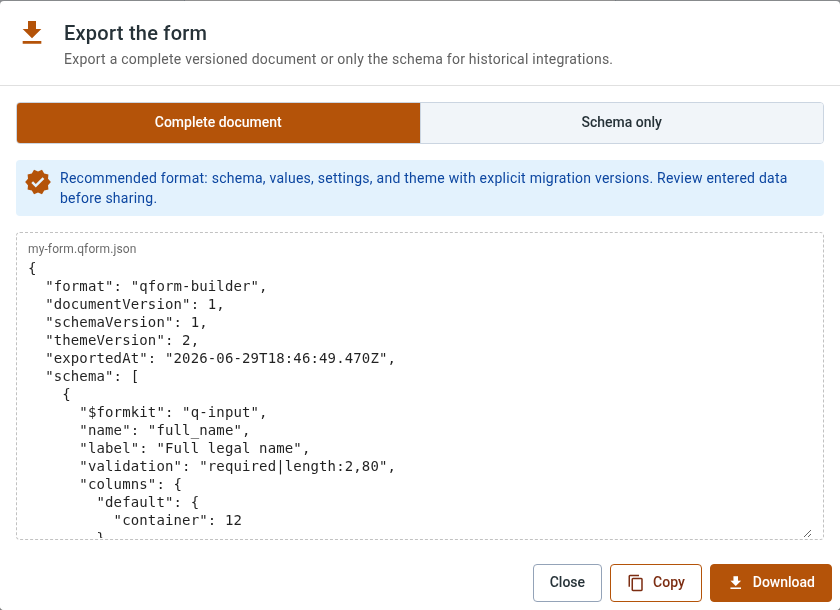Click the Export the form heading
Screen dimensions: 840x610
click(x=136, y=33)
